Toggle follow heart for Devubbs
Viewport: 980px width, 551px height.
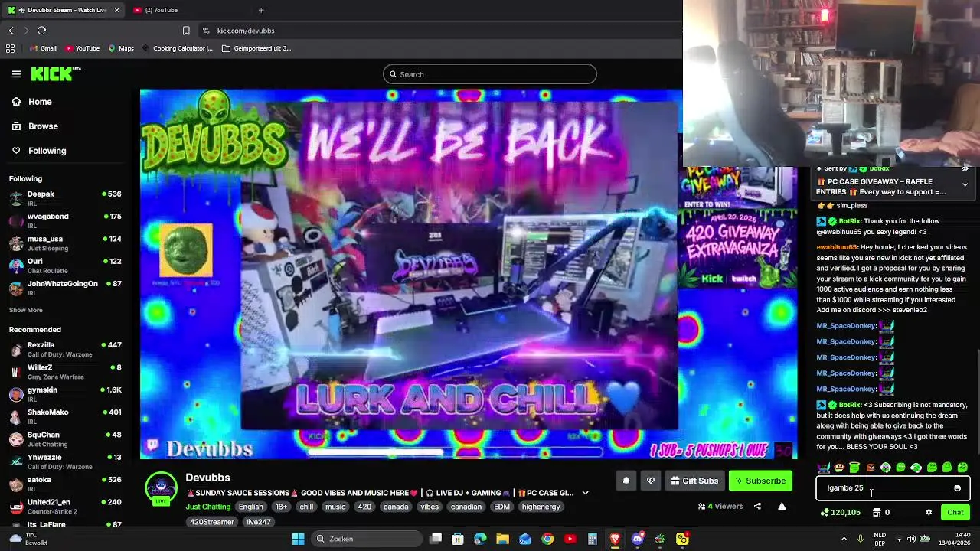651,481
